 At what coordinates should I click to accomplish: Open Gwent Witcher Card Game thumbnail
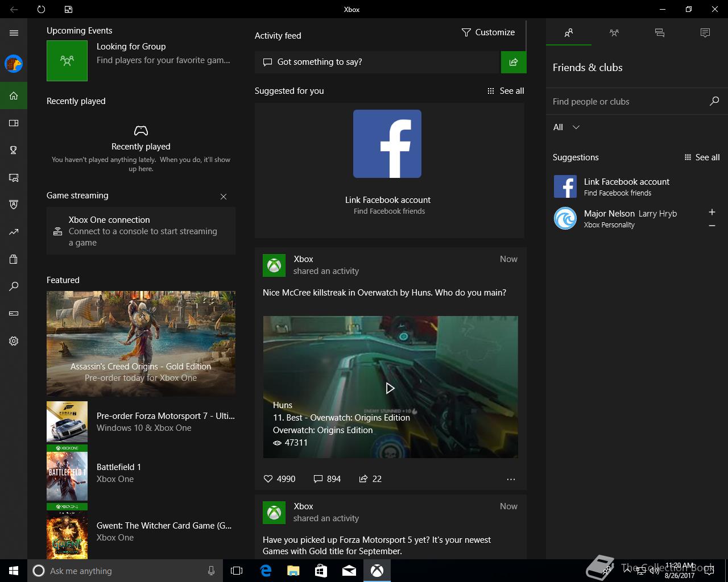coord(67,531)
